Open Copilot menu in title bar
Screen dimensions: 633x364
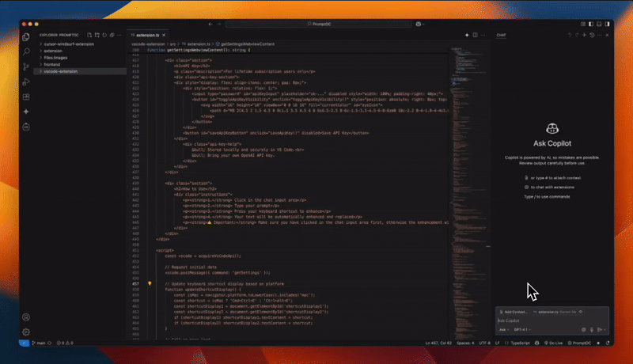pyautogui.click(x=420, y=25)
